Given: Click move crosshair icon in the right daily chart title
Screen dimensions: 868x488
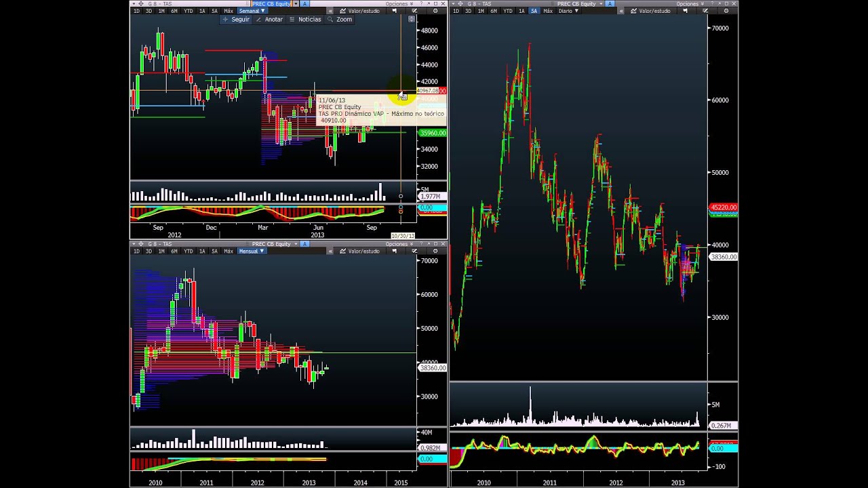Looking at the screenshot, I should (x=460, y=4).
